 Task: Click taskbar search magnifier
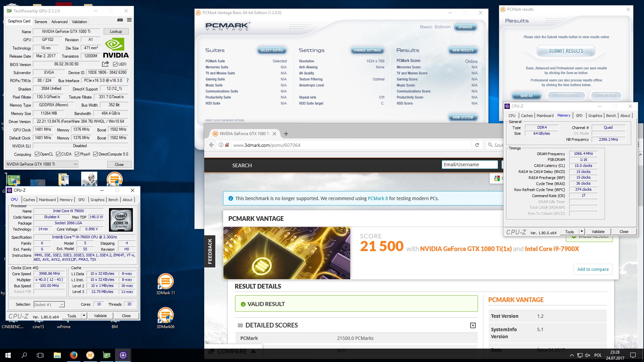coord(24,355)
